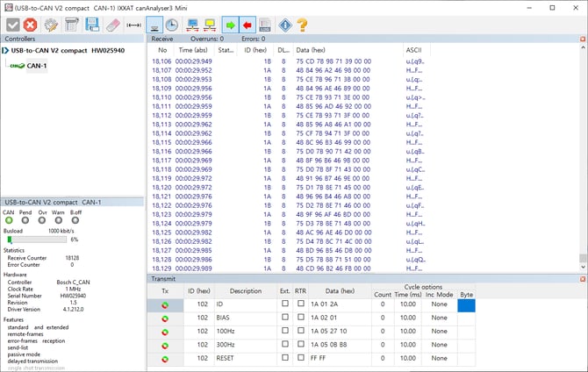This screenshot has height=372, width=588.
Task: Click the red stop button in toolbar
Action: [x=31, y=25]
